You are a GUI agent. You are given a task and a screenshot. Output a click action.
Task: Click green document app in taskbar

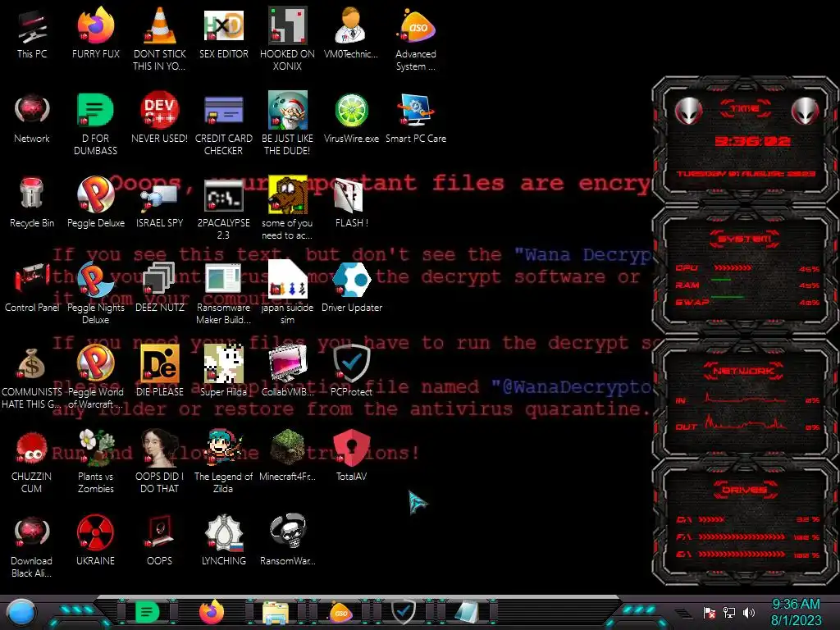[147, 612]
